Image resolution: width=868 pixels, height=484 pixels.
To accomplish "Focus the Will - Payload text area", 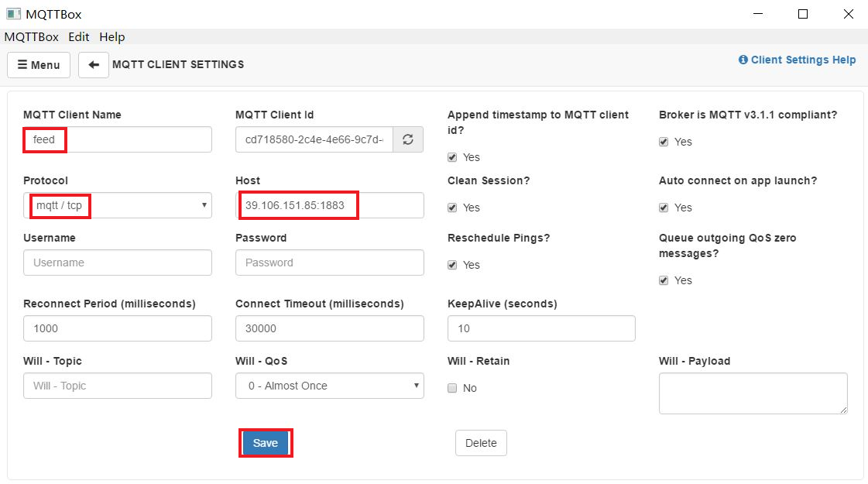I will [753, 393].
